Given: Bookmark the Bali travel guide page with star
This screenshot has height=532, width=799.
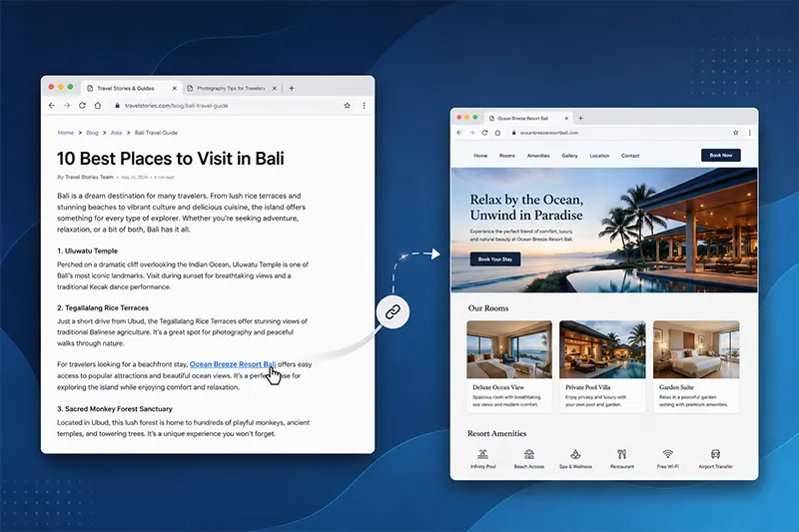Looking at the screenshot, I should point(347,106).
